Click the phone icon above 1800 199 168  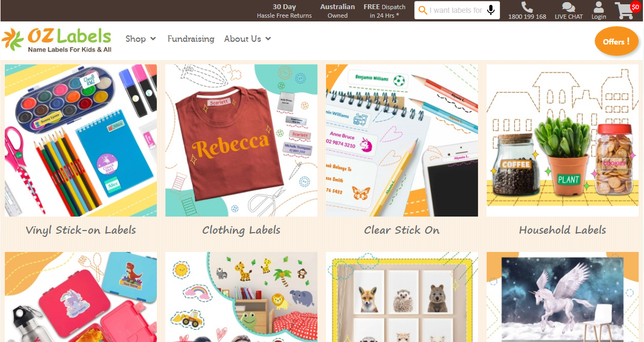527,7
